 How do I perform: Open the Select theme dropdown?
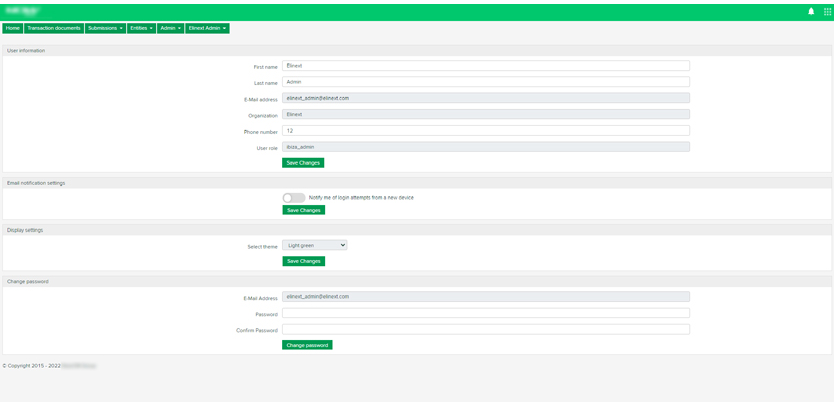[x=315, y=245]
